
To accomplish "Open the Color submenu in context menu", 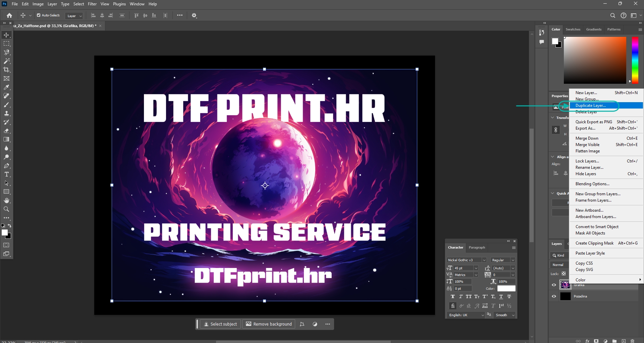I will [606, 280].
